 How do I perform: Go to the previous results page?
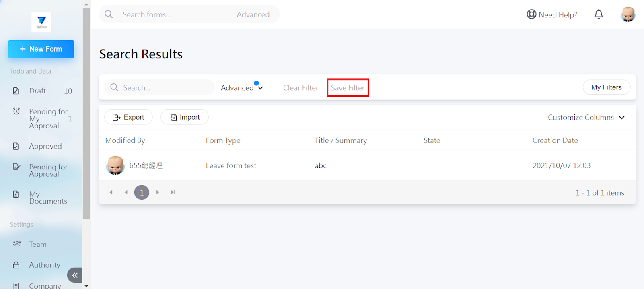click(126, 192)
